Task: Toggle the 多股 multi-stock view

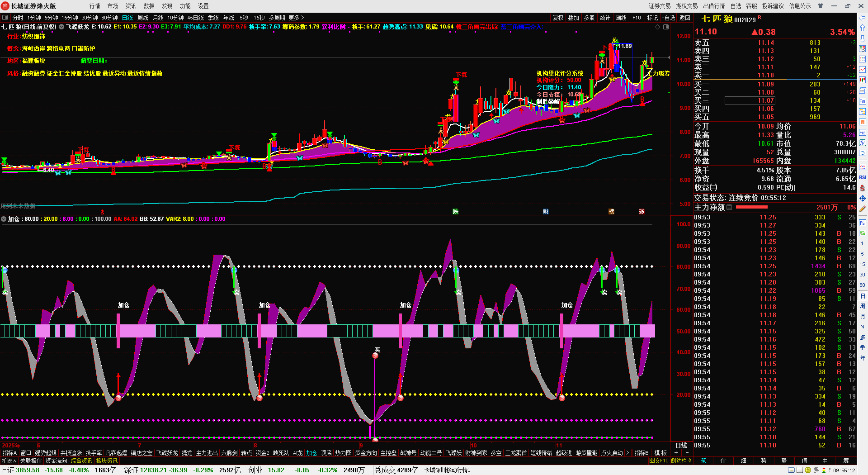Action: (x=589, y=18)
